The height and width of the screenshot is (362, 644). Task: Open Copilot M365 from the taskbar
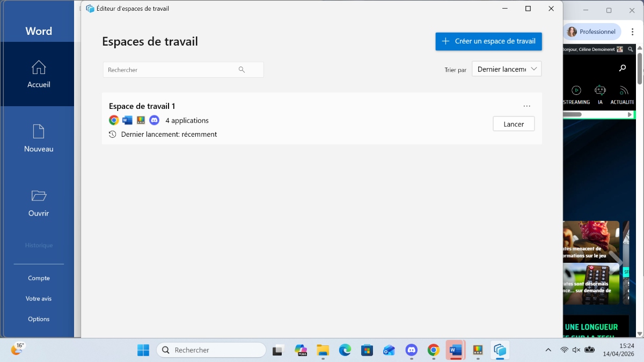point(301,350)
